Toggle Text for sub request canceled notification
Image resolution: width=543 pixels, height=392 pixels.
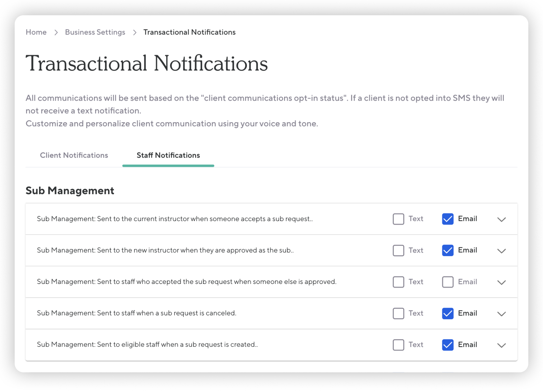click(398, 313)
